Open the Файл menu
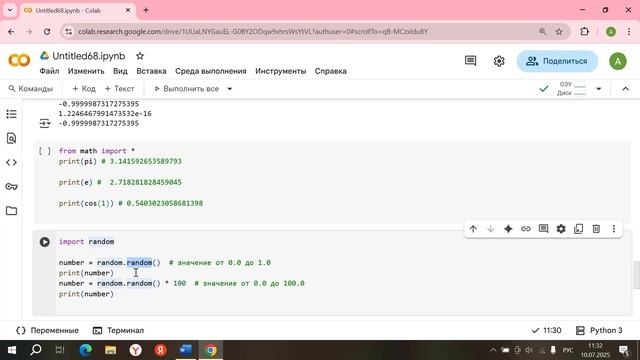640x360 pixels. tap(49, 71)
